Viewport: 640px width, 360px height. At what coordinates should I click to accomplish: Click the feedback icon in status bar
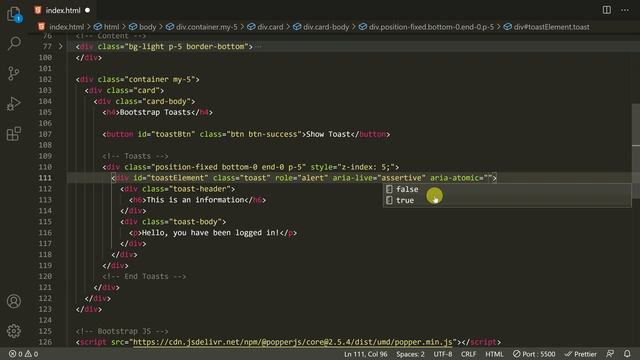tap(610, 354)
